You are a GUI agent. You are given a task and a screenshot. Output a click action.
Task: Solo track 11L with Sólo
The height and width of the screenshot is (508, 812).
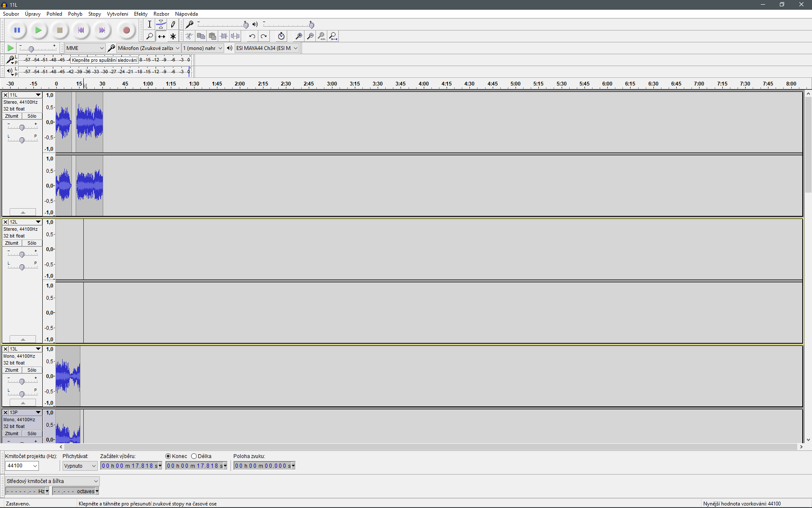coord(32,116)
